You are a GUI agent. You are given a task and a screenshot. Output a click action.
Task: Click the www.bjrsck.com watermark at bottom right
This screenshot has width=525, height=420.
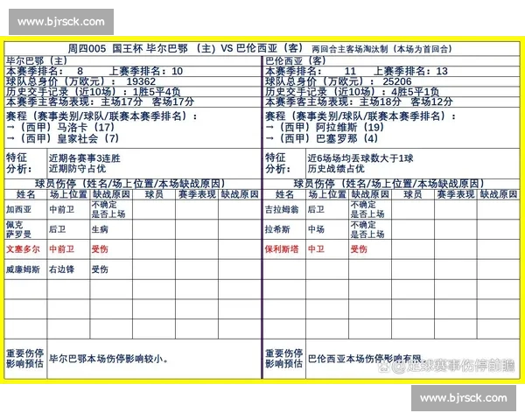point(464,398)
